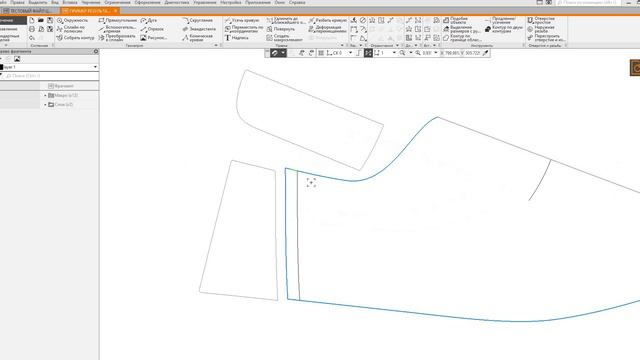Click the new document icon

pyautogui.click(x=32, y=20)
